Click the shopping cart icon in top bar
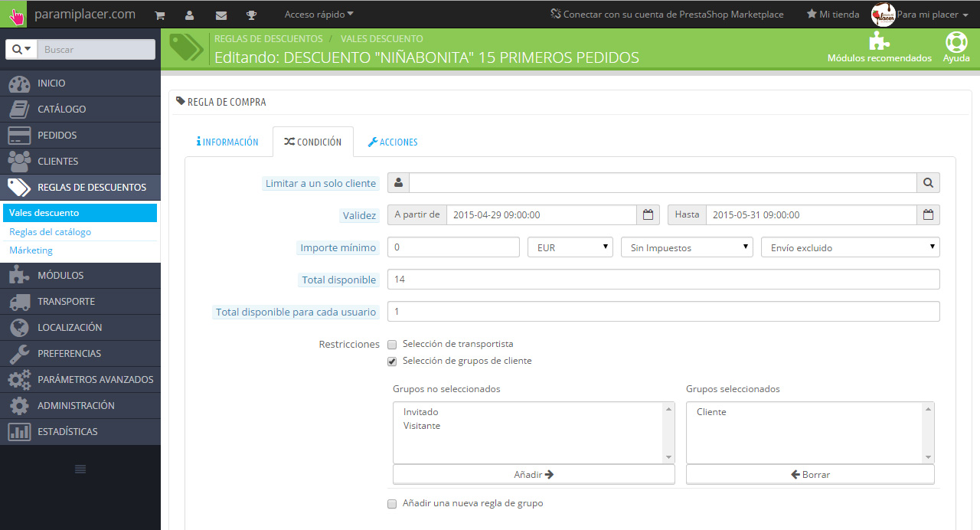Viewport: 980px width, 530px height. point(160,15)
